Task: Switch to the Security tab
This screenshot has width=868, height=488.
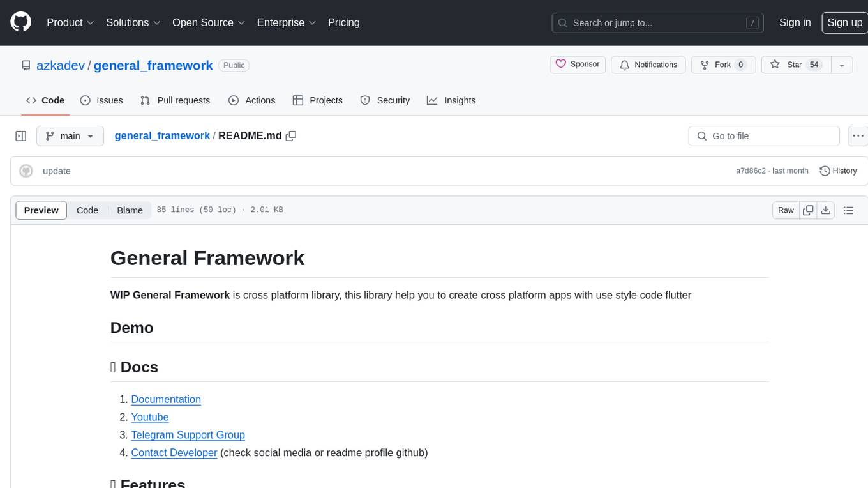Action: point(385,100)
